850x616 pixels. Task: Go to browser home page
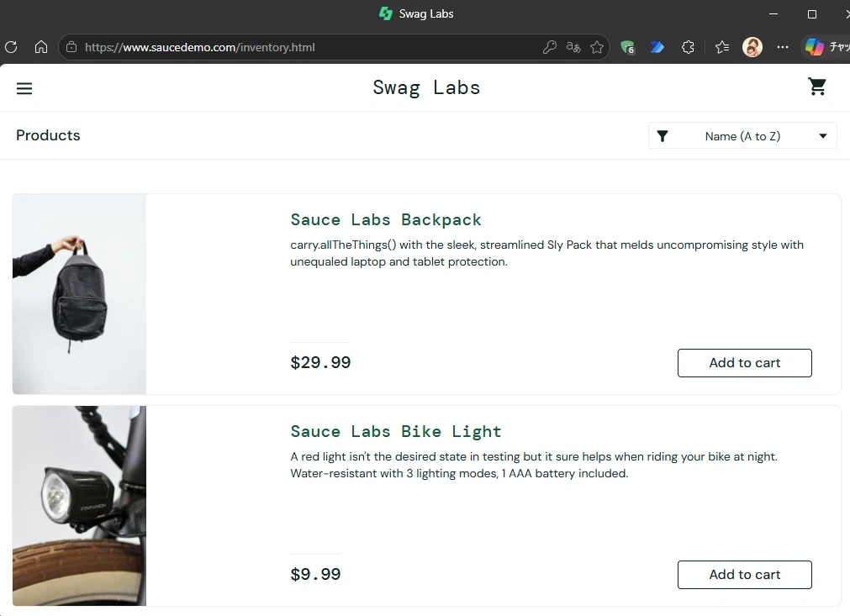tap(41, 47)
